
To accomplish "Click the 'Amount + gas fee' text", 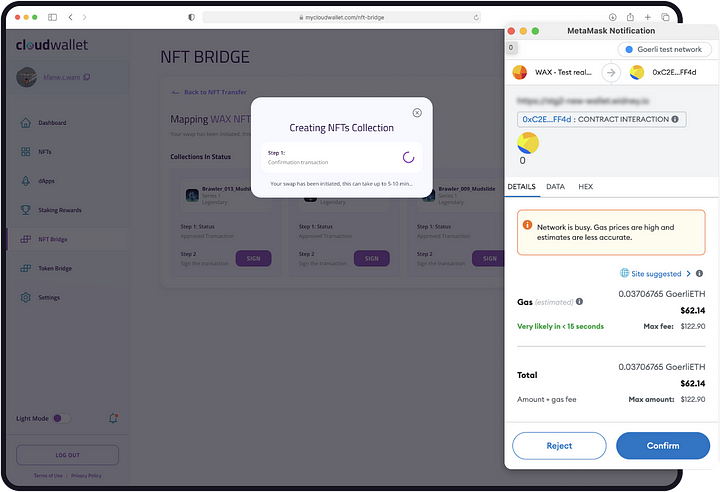I will point(546,399).
